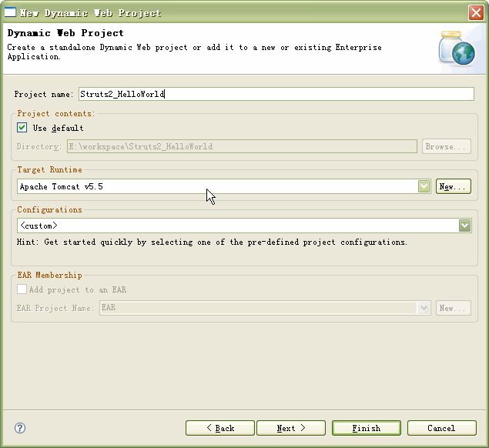Click the Browse button for Directory
This screenshot has height=448, width=489.
coord(447,146)
